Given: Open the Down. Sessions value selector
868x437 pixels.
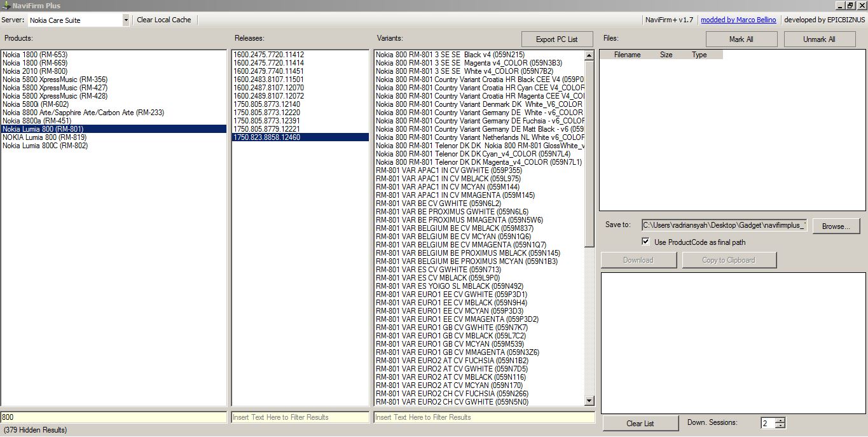Looking at the screenshot, I should [x=768, y=422].
